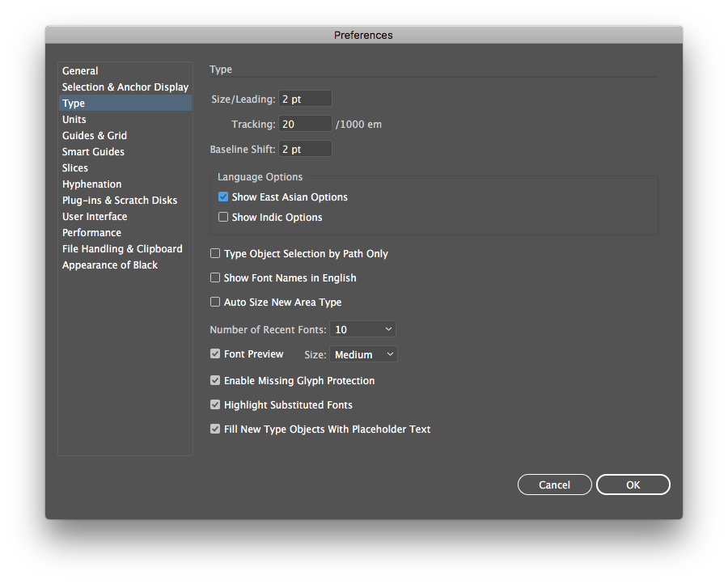
Task: Uncheck Show East Asian Options
Action: tap(223, 197)
